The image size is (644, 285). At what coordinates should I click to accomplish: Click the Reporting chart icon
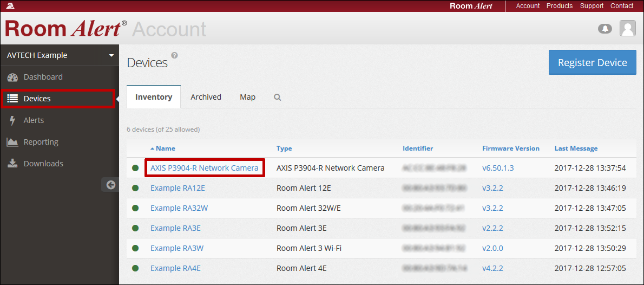12,142
